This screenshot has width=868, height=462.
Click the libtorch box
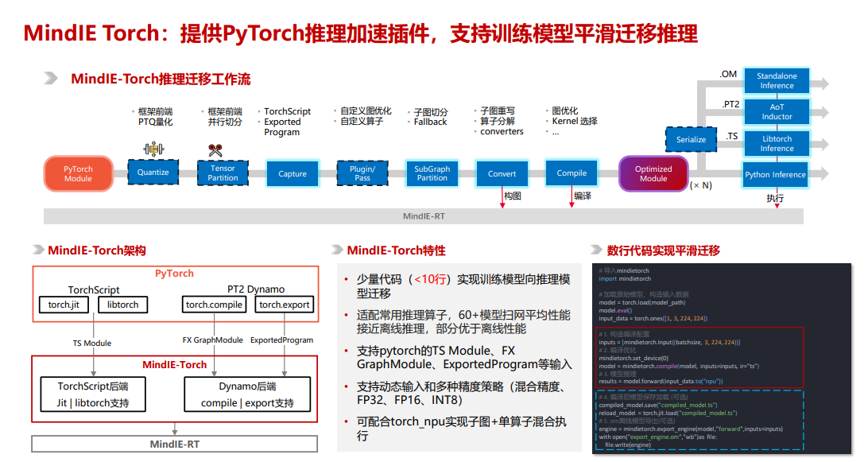(x=123, y=305)
